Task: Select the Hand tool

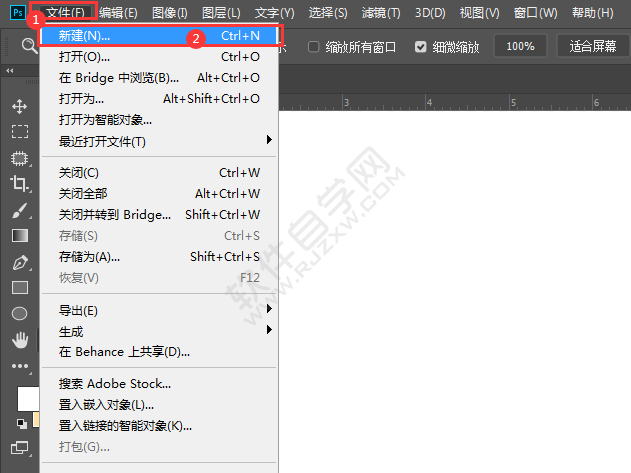Action: click(20, 340)
